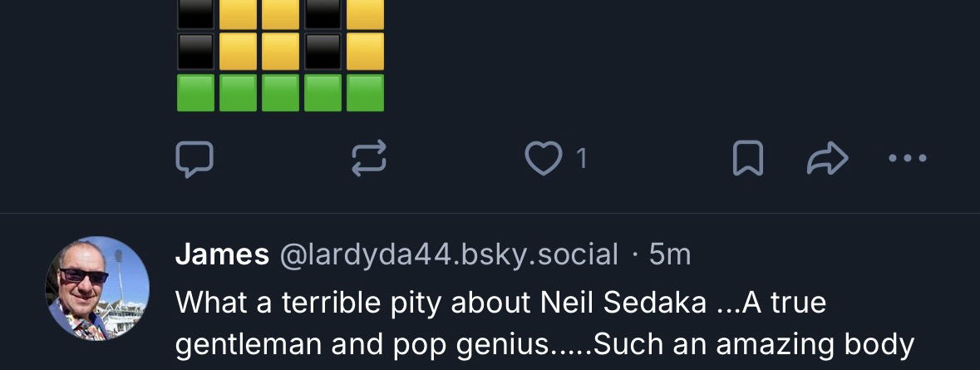Viewport: 980px width, 370px height.
Task: Click the leftmost green Wordle square
Action: [x=196, y=93]
